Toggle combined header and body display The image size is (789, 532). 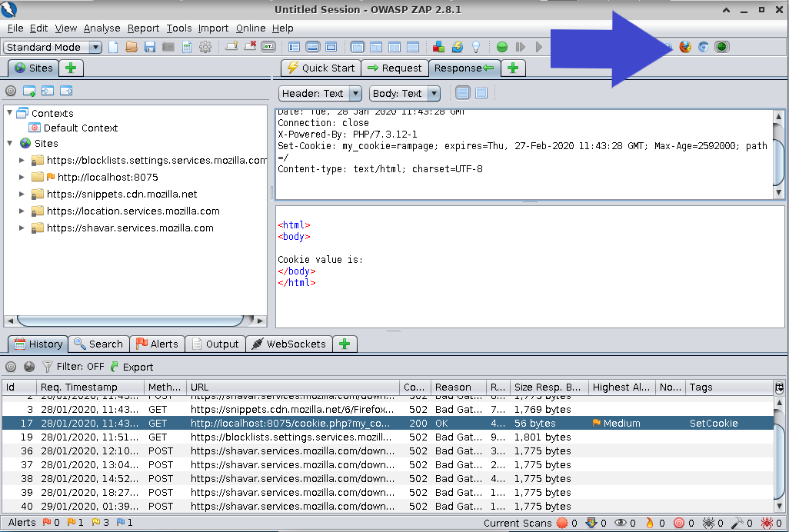click(481, 93)
